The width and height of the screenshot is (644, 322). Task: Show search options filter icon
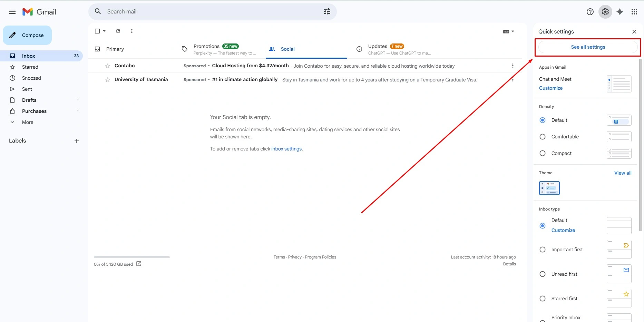point(327,11)
